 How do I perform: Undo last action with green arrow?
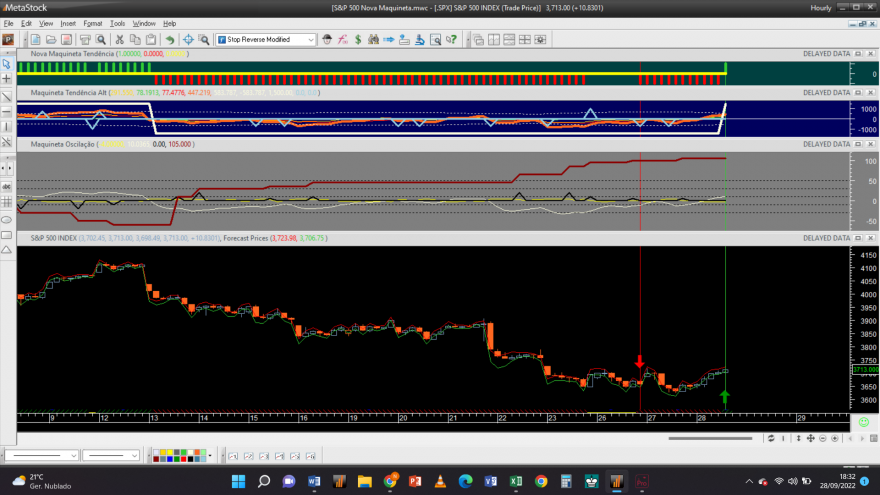169,39
